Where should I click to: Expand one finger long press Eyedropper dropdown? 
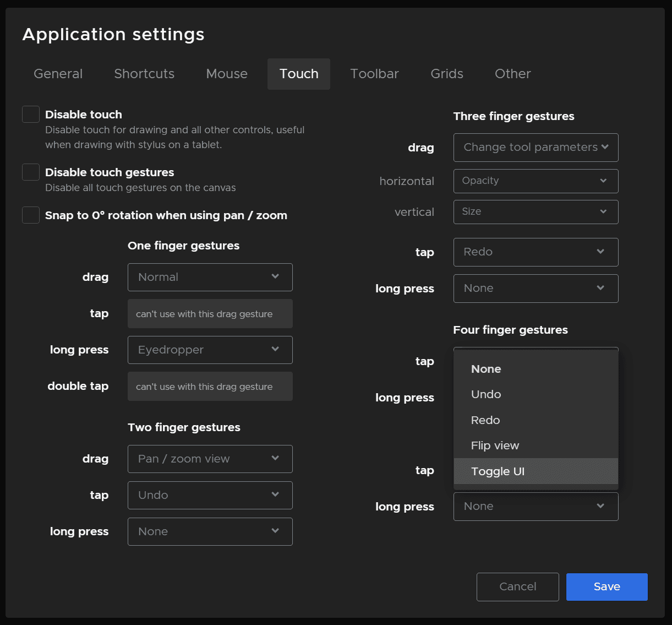click(x=210, y=350)
